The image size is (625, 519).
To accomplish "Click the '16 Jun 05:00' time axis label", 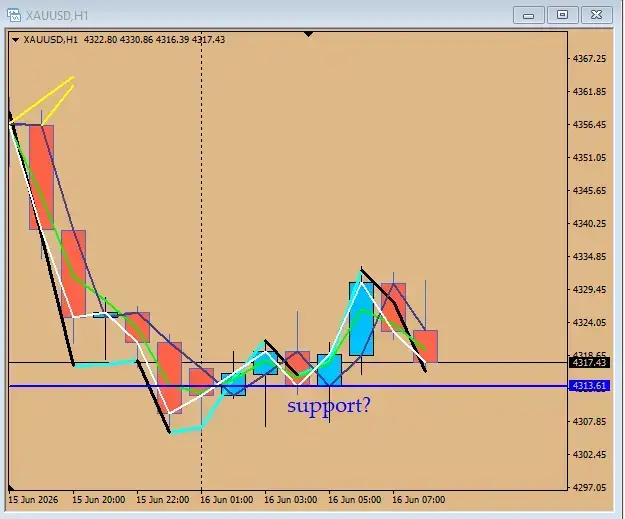I will pyautogui.click(x=354, y=500).
